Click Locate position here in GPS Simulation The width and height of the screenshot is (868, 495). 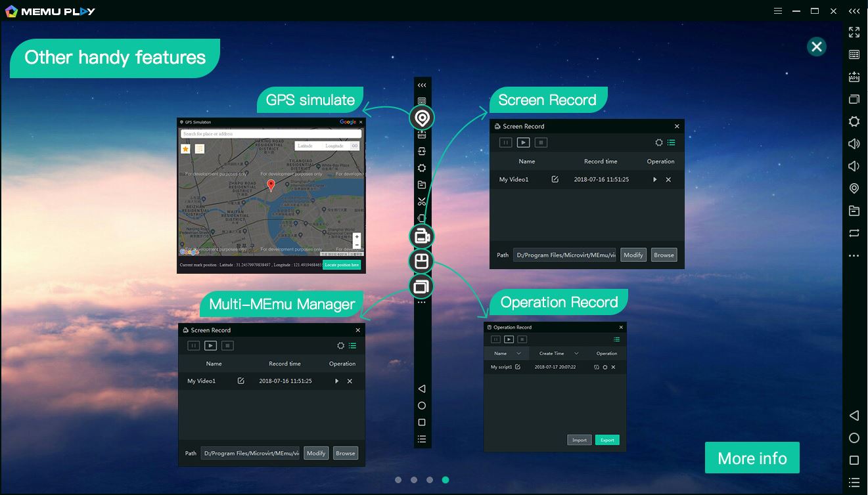(342, 265)
